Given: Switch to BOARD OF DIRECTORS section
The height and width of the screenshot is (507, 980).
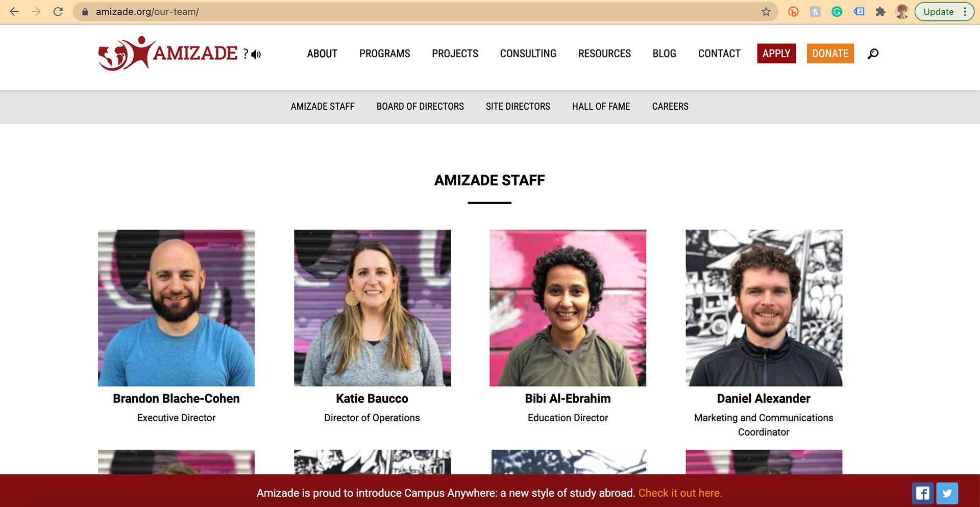Looking at the screenshot, I should (420, 106).
